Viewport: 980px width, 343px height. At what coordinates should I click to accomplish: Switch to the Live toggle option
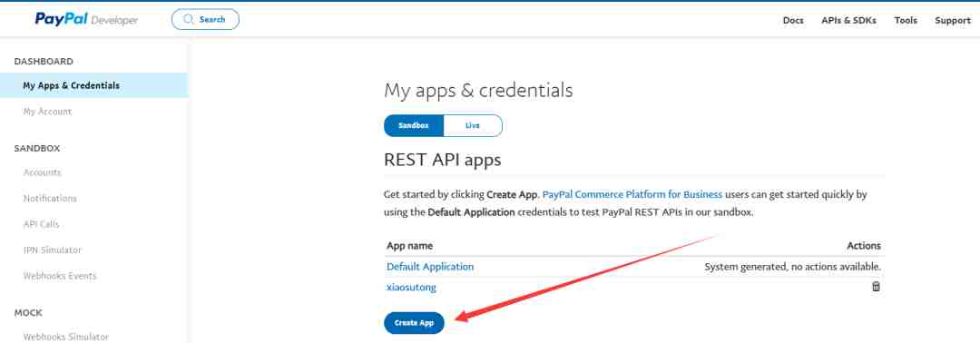[473, 125]
